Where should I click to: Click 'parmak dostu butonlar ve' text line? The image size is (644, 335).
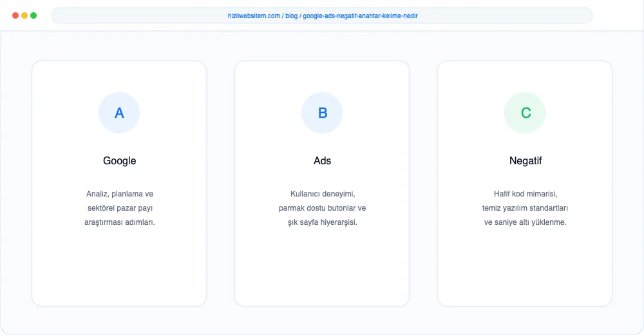(323, 208)
